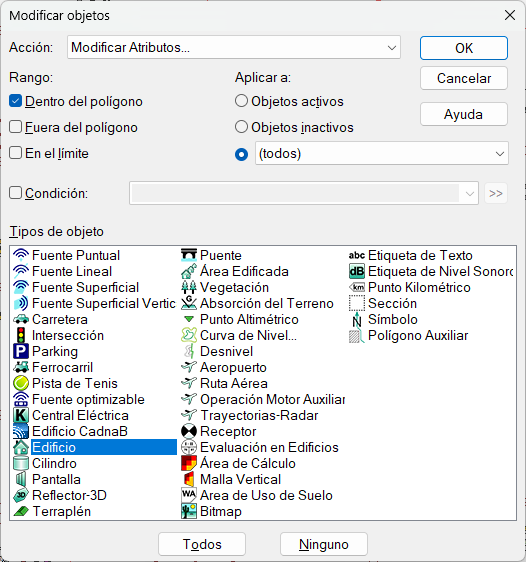
Task: Uncheck Dentro del polígono
Action: point(15,101)
